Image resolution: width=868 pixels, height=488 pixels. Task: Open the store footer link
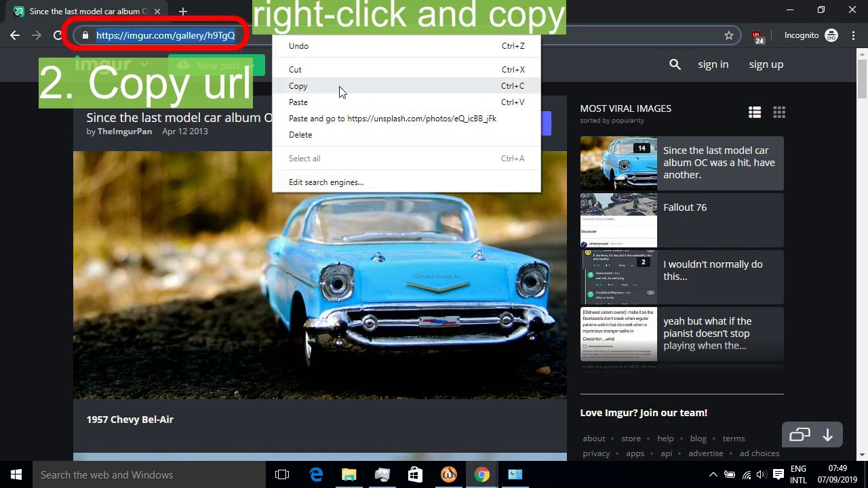(x=631, y=439)
